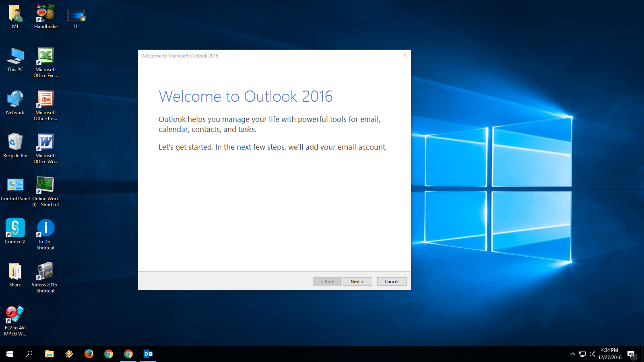Open the network status tray icon

coord(582,354)
